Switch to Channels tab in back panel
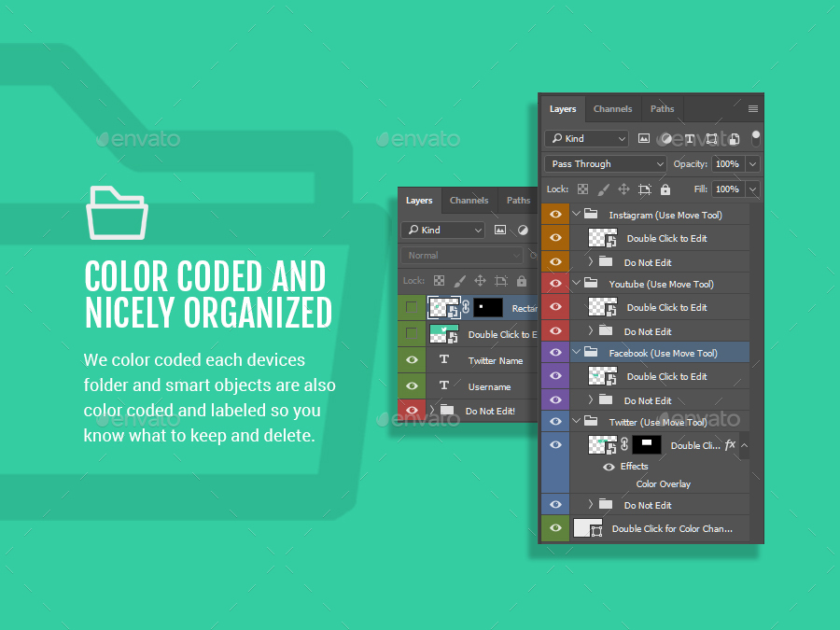Viewport: 840px width, 630px height. pos(469,201)
